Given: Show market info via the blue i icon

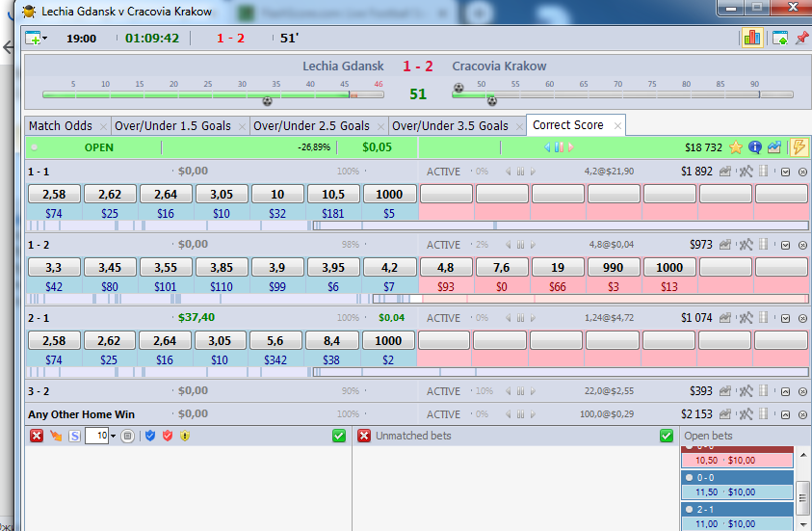Looking at the screenshot, I should click(755, 147).
